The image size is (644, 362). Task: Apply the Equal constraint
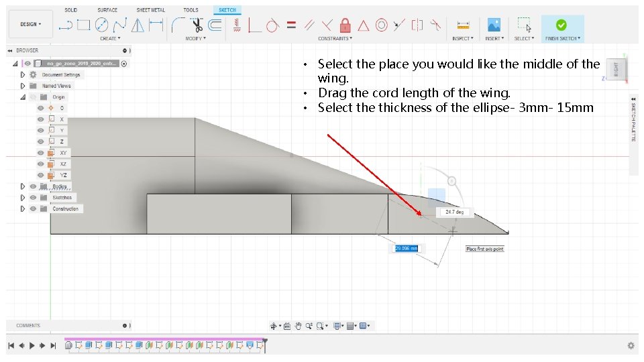click(x=292, y=25)
